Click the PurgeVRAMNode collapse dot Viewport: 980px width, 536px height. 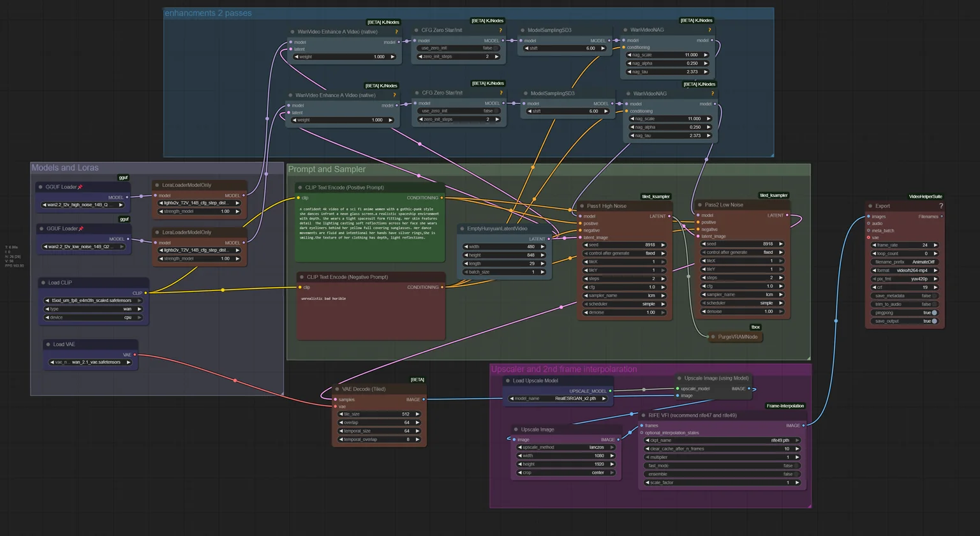point(713,337)
